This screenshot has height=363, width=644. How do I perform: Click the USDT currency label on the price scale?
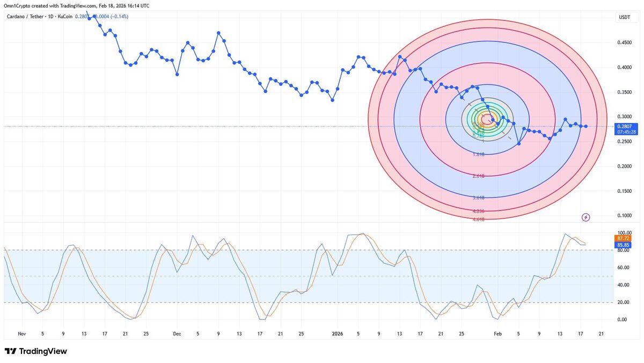625,16
